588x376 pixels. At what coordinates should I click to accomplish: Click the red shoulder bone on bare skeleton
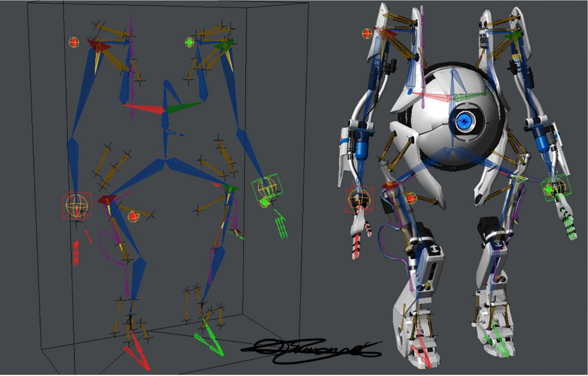point(99,46)
